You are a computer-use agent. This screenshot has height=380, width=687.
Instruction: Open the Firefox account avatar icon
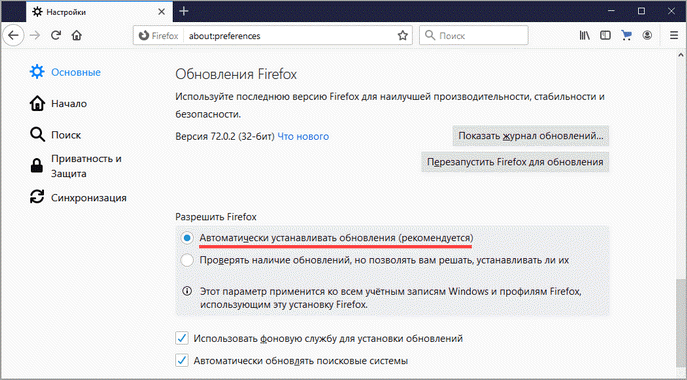pyautogui.click(x=647, y=36)
